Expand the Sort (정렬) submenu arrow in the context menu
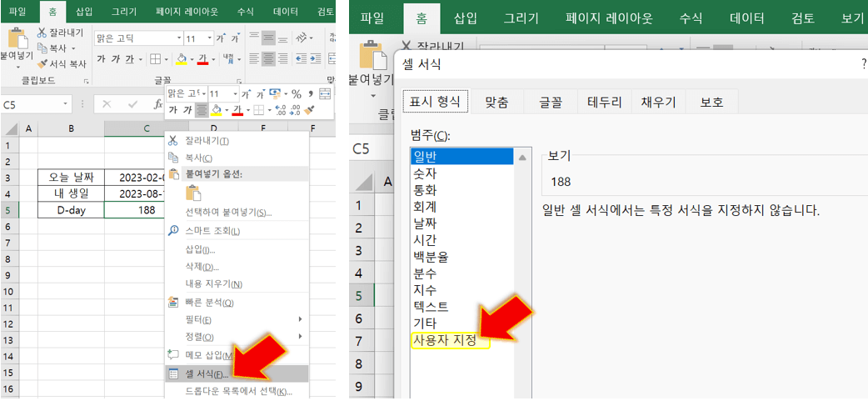Viewport: 868px width, 401px height. (x=300, y=336)
